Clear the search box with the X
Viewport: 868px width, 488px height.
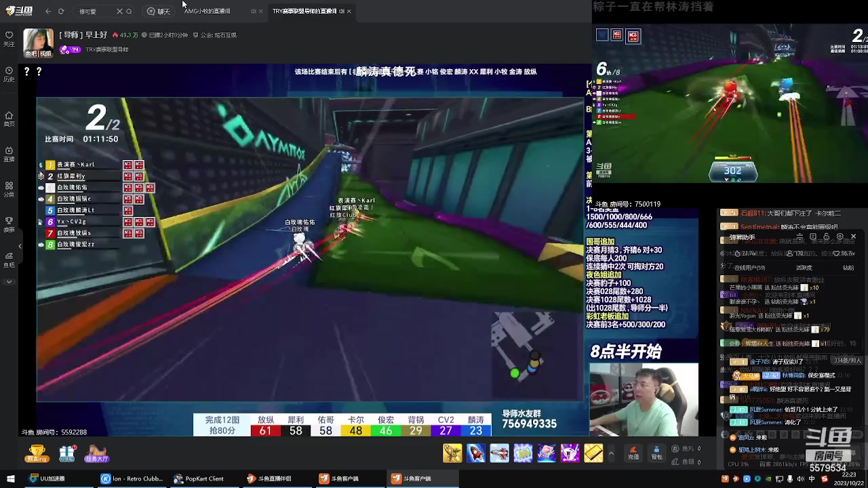[119, 11]
